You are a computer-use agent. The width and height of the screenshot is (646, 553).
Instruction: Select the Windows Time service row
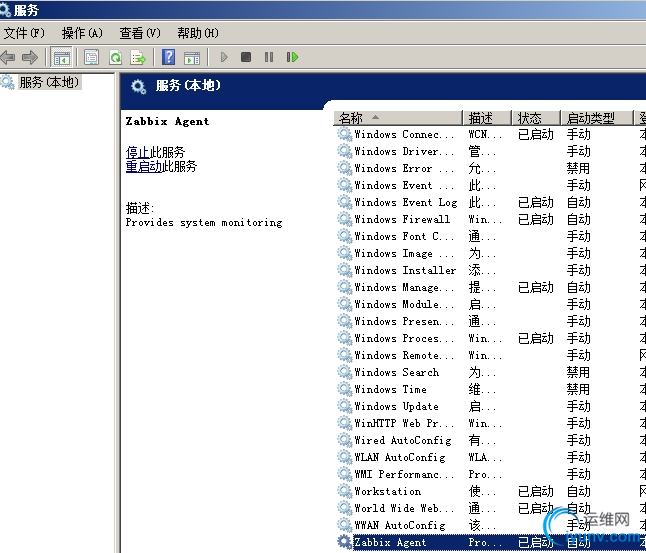tap(490, 389)
